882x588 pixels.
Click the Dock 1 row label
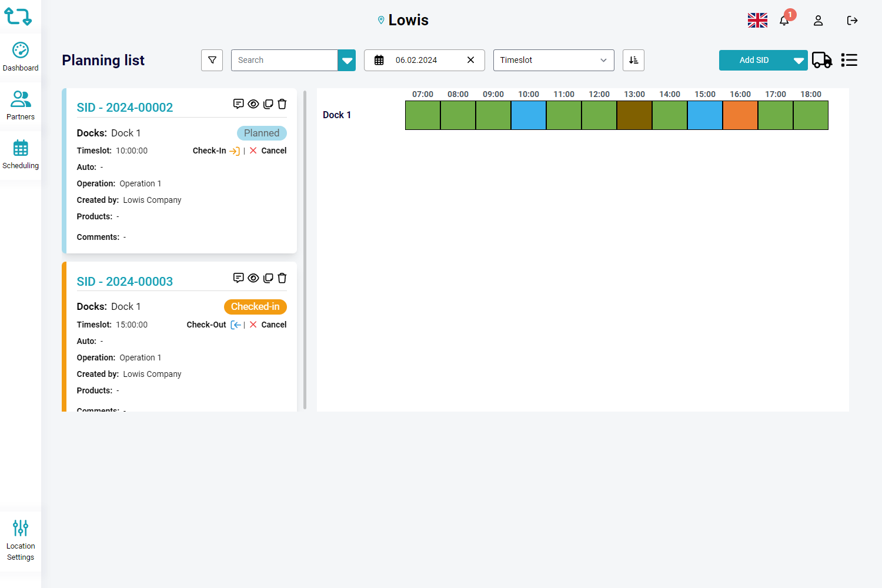[x=337, y=115]
